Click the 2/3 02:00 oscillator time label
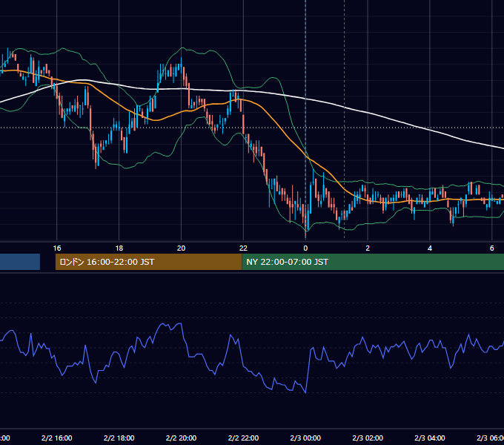 click(368, 438)
